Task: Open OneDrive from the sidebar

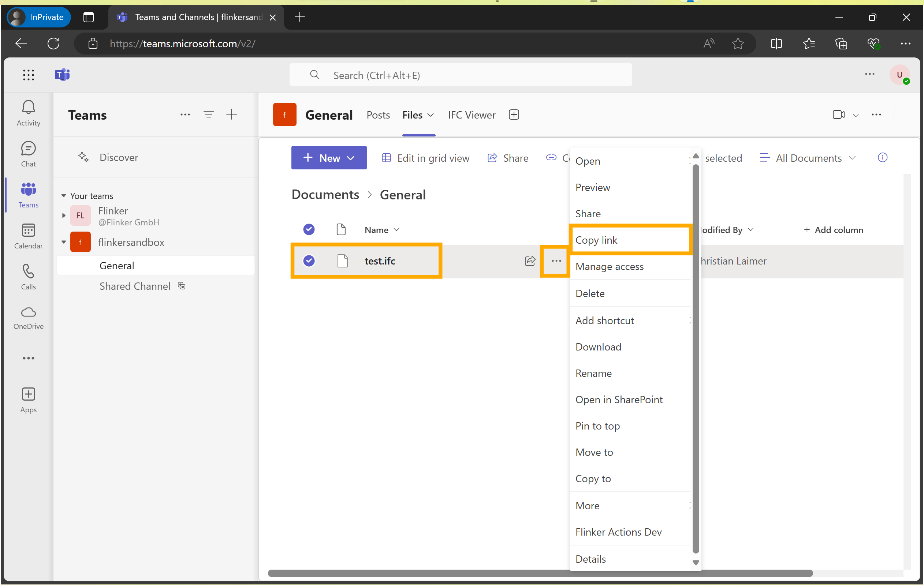Action: 29,318
